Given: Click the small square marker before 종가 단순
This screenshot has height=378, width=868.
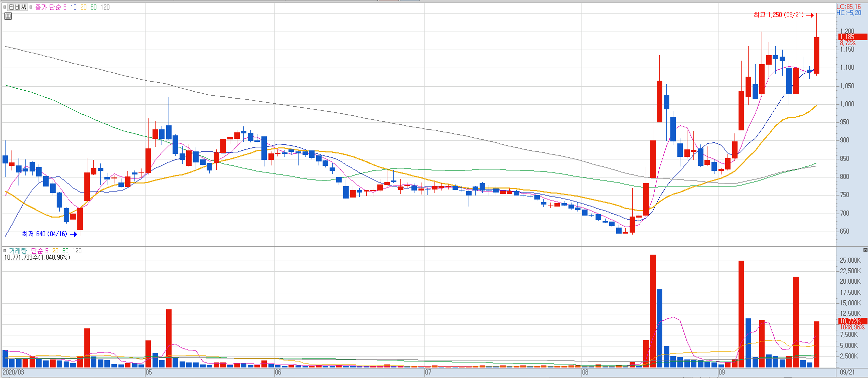Looking at the screenshot, I should (x=32, y=8).
